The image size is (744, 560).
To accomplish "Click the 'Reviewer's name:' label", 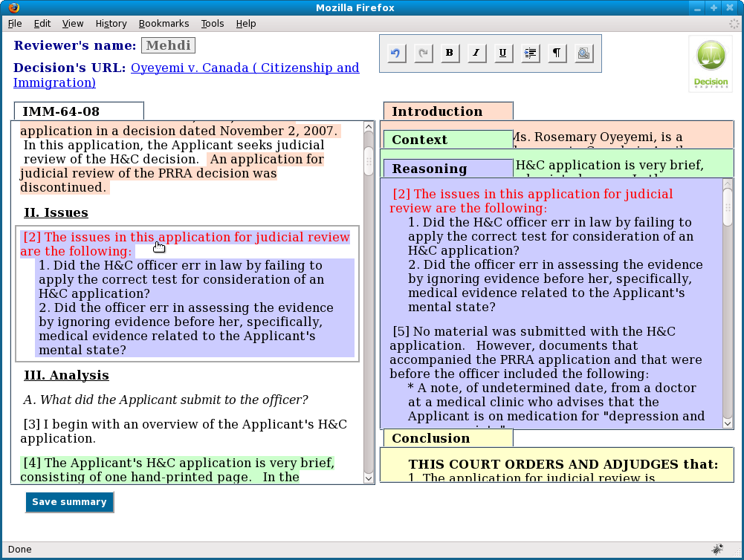I will (x=75, y=45).
